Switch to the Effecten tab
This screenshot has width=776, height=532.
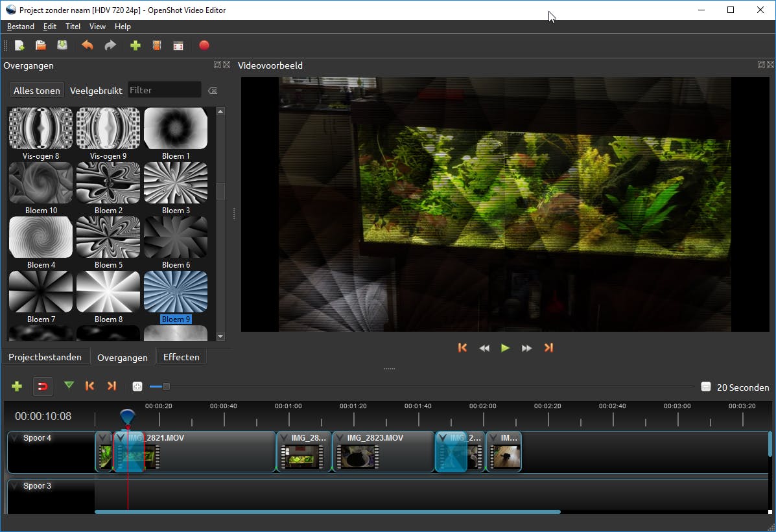tap(181, 357)
